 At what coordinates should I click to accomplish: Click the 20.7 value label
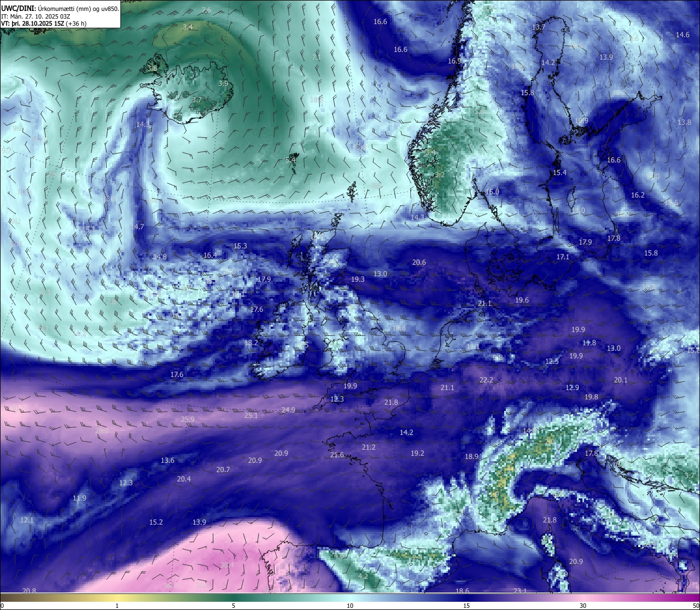point(223,470)
